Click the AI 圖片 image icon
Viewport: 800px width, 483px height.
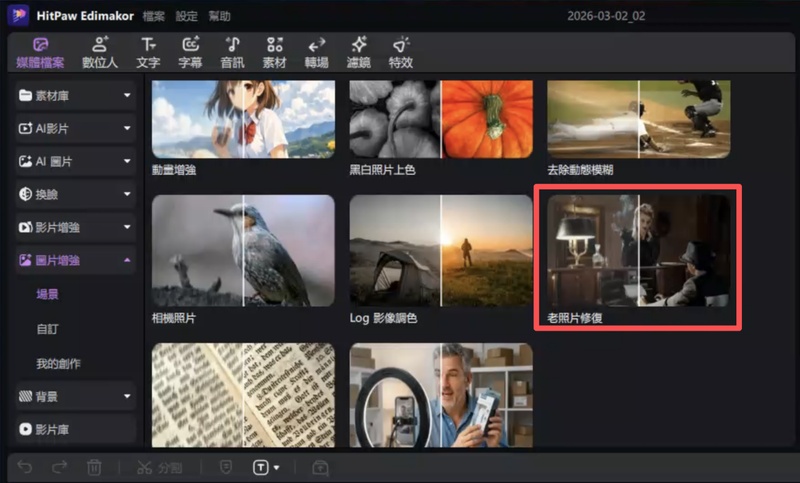click(x=26, y=161)
